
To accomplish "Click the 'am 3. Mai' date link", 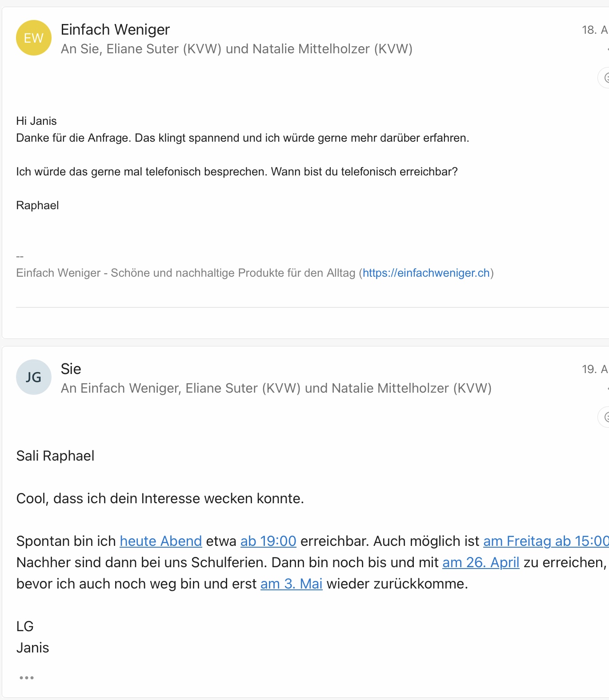I will (x=291, y=584).
